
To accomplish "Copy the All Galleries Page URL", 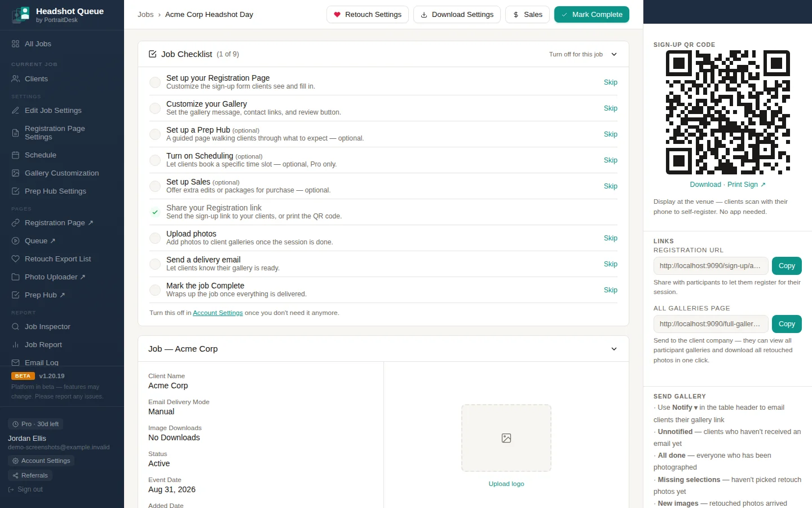I will pyautogui.click(x=787, y=324).
